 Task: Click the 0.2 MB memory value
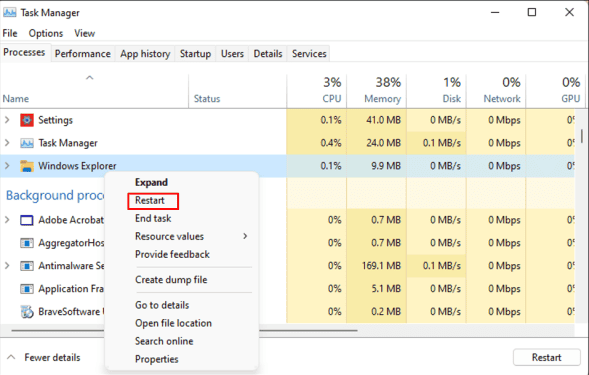(386, 312)
